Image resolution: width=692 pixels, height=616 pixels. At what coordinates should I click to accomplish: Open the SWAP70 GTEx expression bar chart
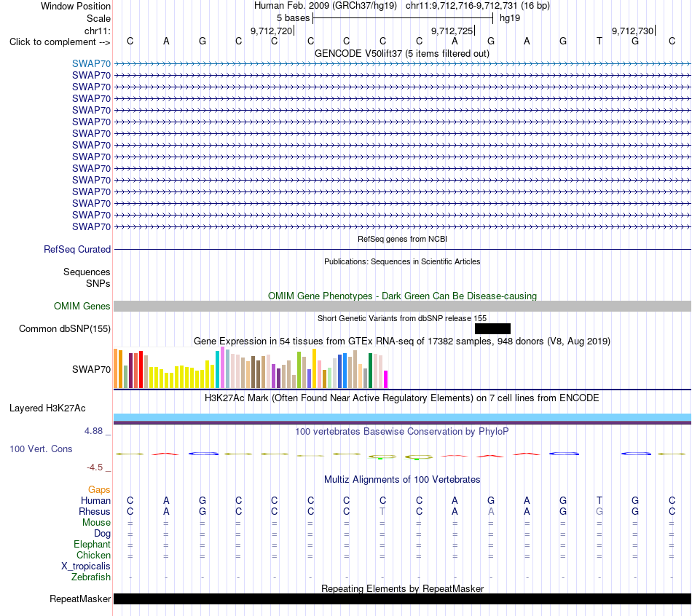coord(251,368)
